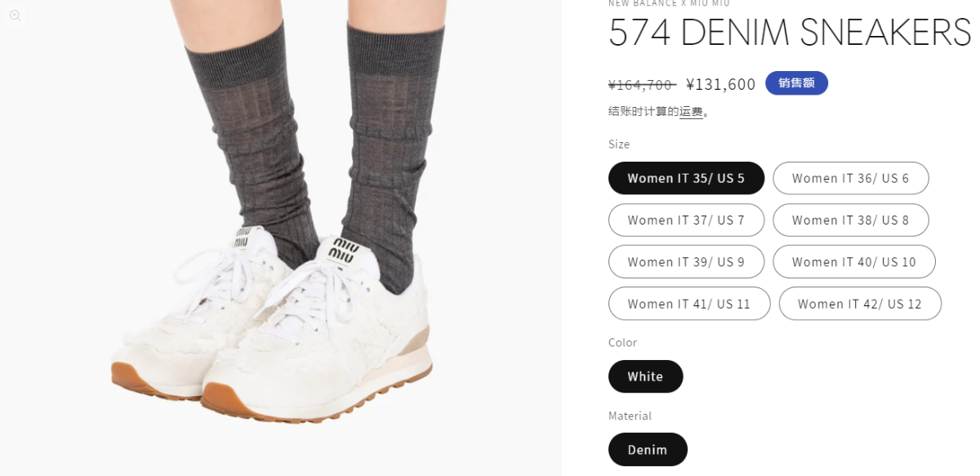The width and height of the screenshot is (980, 476).
Task: Pick size Women IT 37/ US 7
Action: (686, 220)
